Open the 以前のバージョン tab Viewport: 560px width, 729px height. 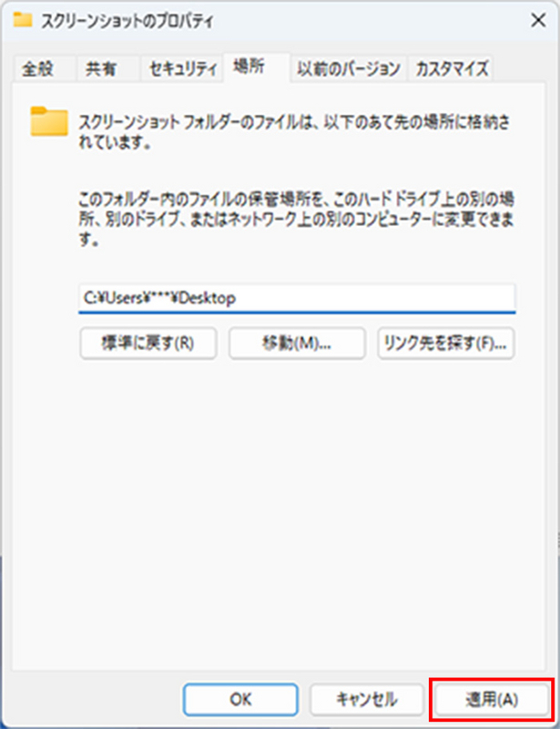(348, 69)
